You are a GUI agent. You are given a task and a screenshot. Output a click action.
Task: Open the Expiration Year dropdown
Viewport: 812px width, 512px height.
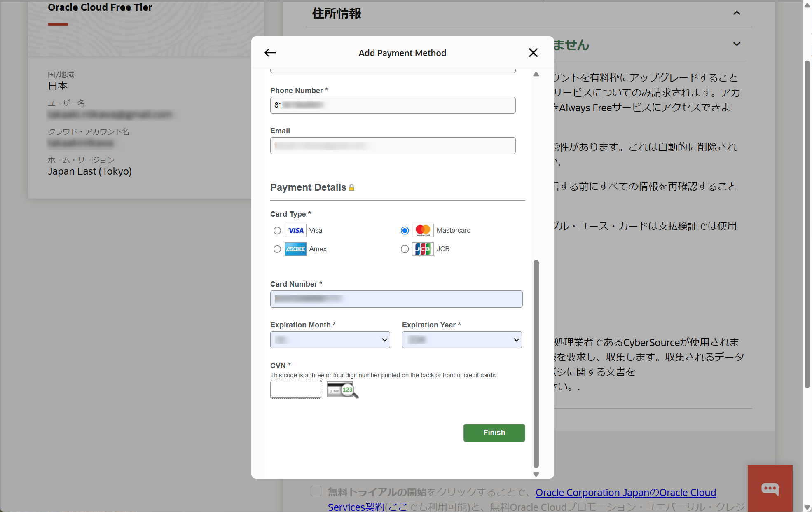point(462,340)
